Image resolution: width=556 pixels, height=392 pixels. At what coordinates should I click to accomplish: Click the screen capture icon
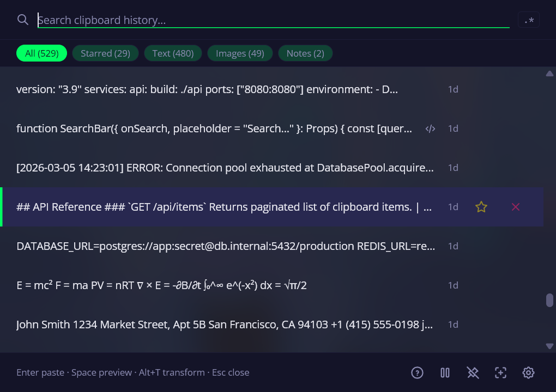pos(500,372)
